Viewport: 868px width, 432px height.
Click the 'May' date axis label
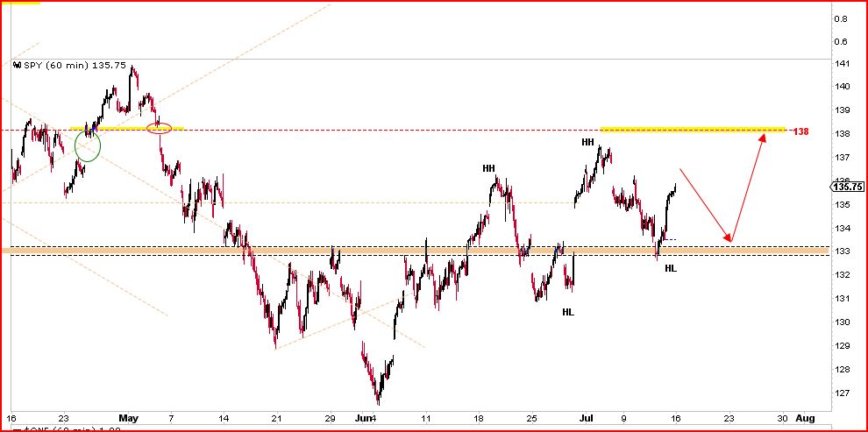point(128,418)
